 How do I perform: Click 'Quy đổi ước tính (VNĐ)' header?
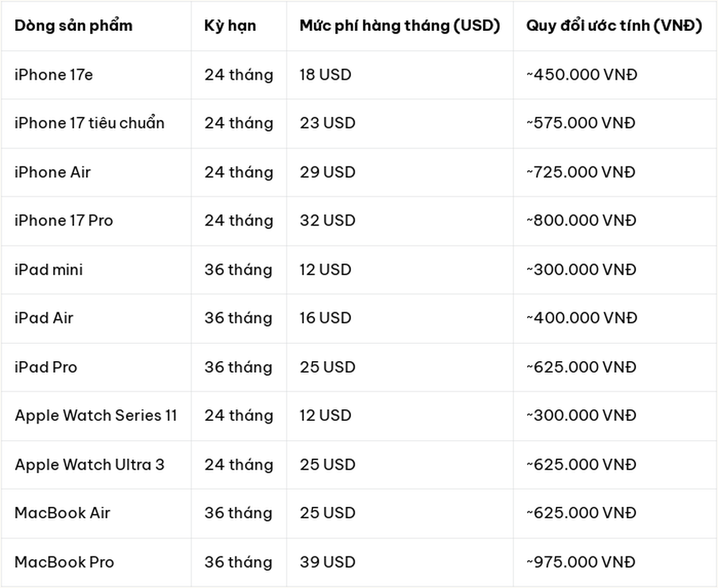tap(614, 26)
